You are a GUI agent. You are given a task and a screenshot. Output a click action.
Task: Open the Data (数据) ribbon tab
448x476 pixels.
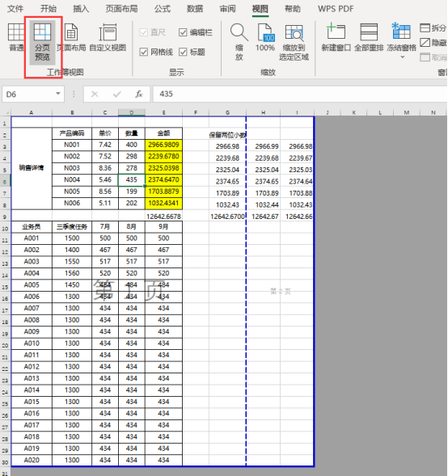[195, 9]
